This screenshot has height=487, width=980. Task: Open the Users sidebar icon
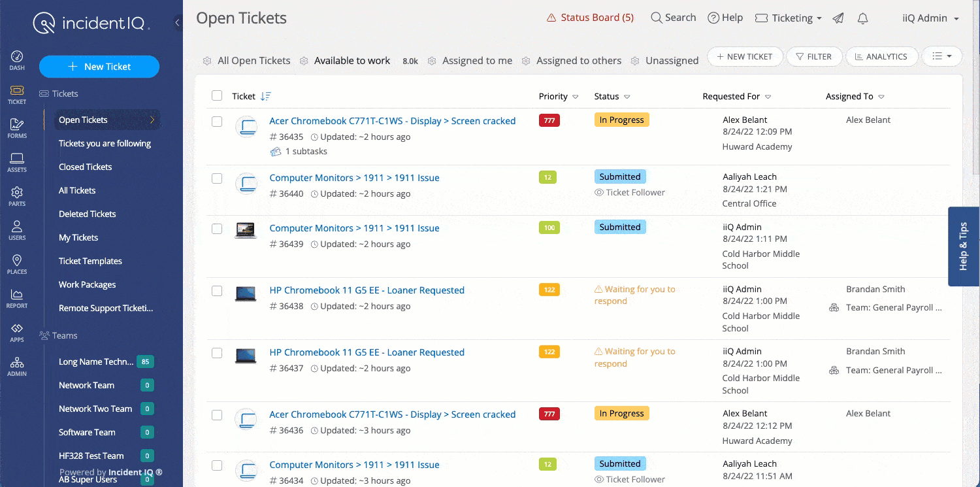coord(17,230)
